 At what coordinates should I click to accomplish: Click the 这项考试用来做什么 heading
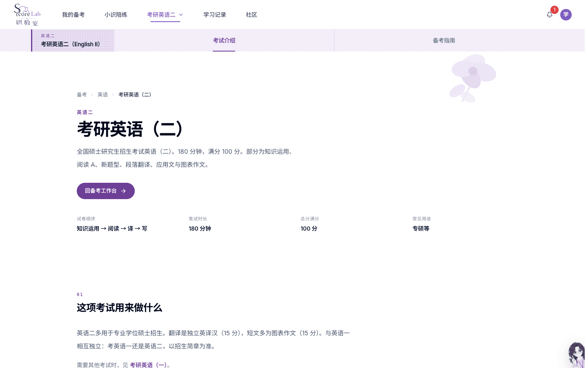point(119,308)
